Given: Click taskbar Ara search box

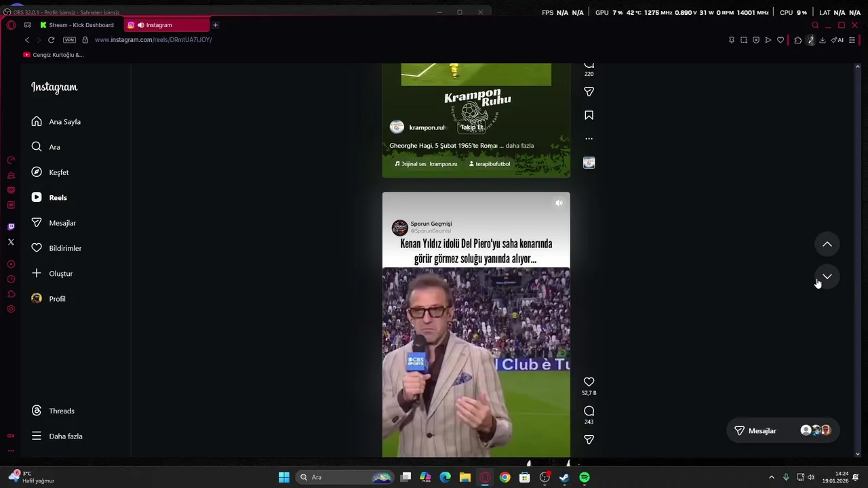Looking at the screenshot, I should [346, 477].
